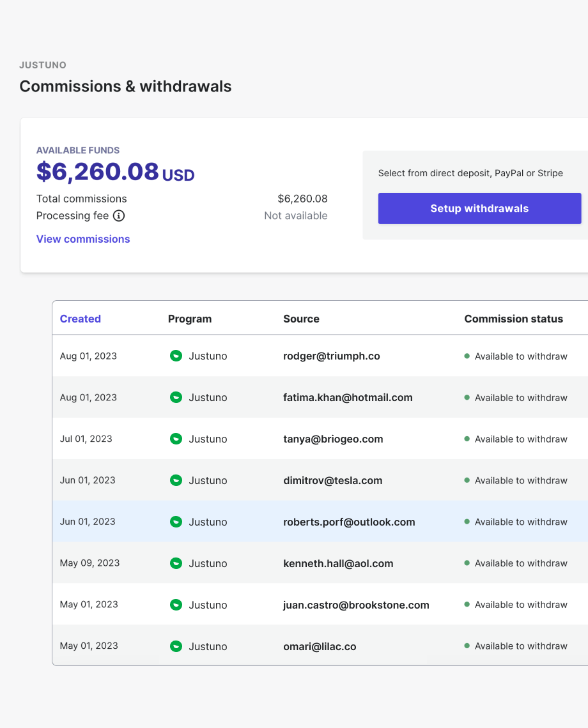Image resolution: width=588 pixels, height=728 pixels.
Task: Click Justuno logo icon in fatima.khan@hotmail.com row
Action: click(176, 397)
